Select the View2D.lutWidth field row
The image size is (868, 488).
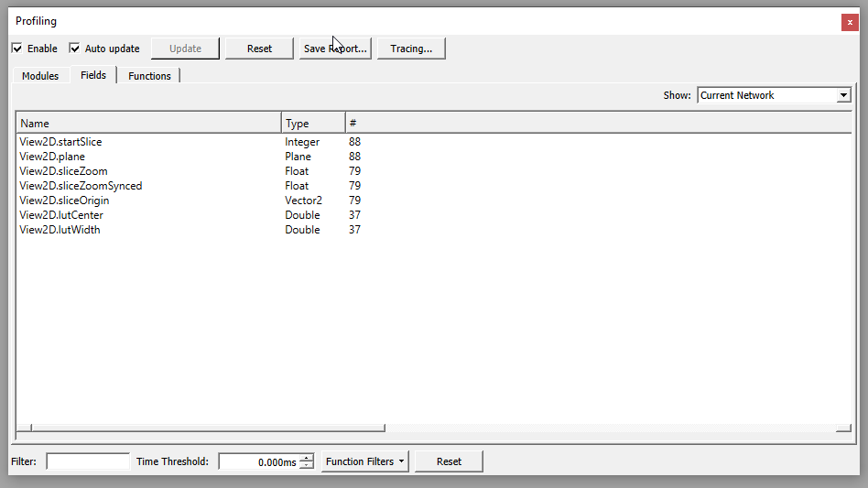(x=60, y=230)
